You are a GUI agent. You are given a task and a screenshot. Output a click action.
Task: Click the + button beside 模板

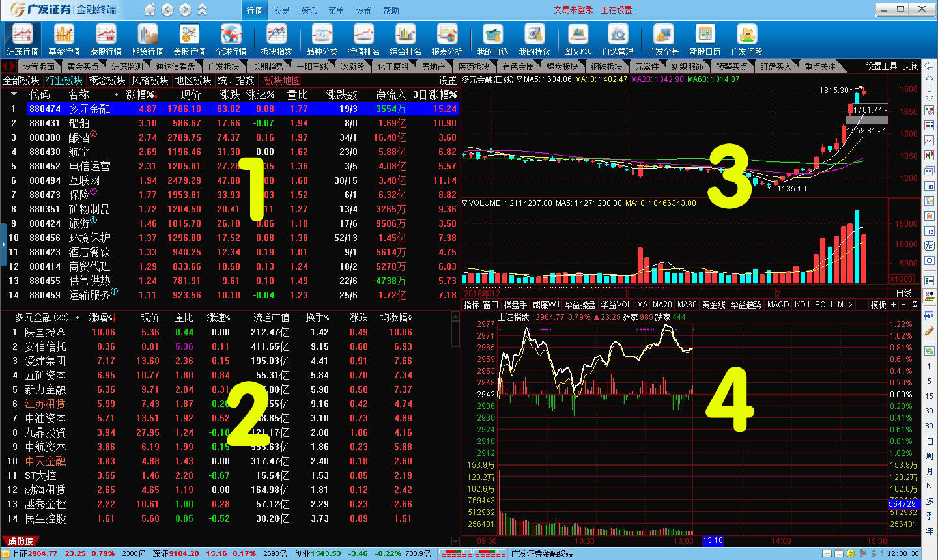(894, 304)
